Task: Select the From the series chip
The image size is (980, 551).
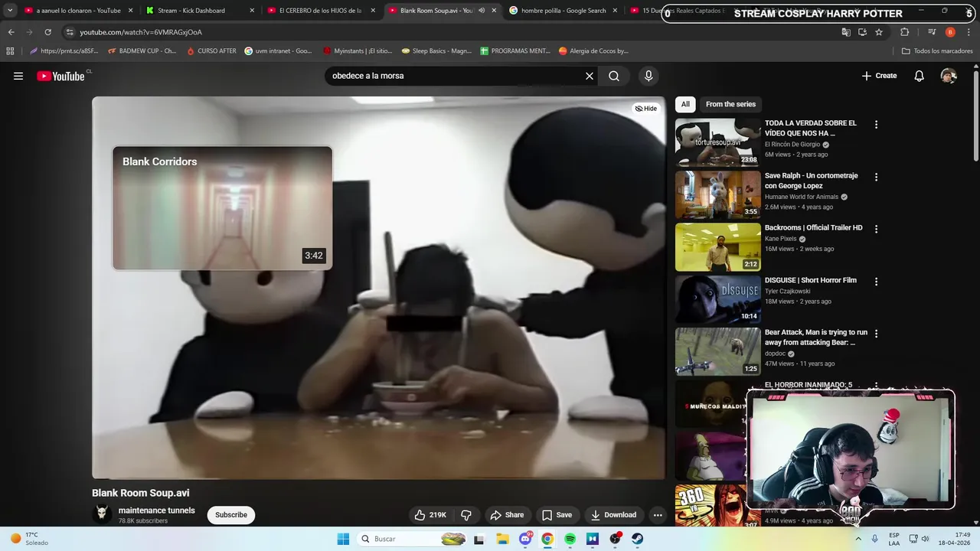Action: (x=730, y=104)
